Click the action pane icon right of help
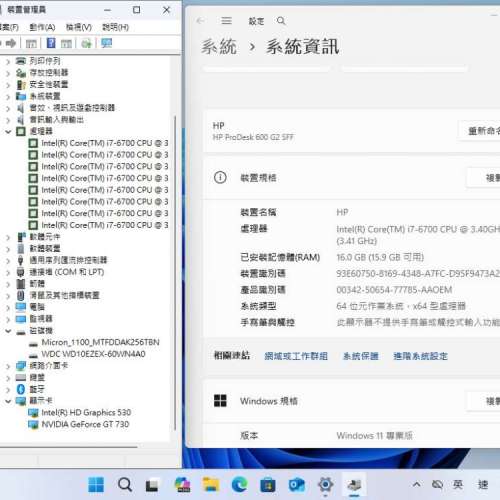The width and height of the screenshot is (500, 500). [x=66, y=43]
